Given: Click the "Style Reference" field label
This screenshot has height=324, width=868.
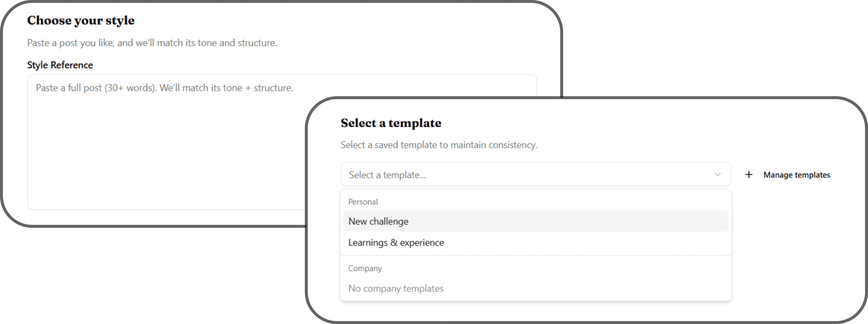Looking at the screenshot, I should tap(60, 65).
